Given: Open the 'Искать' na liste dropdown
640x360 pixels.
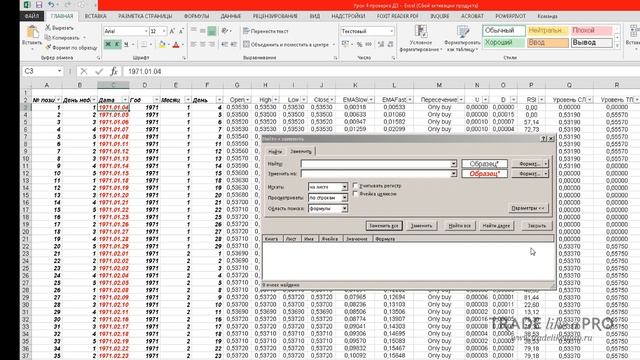Looking at the screenshot, I should [344, 187].
